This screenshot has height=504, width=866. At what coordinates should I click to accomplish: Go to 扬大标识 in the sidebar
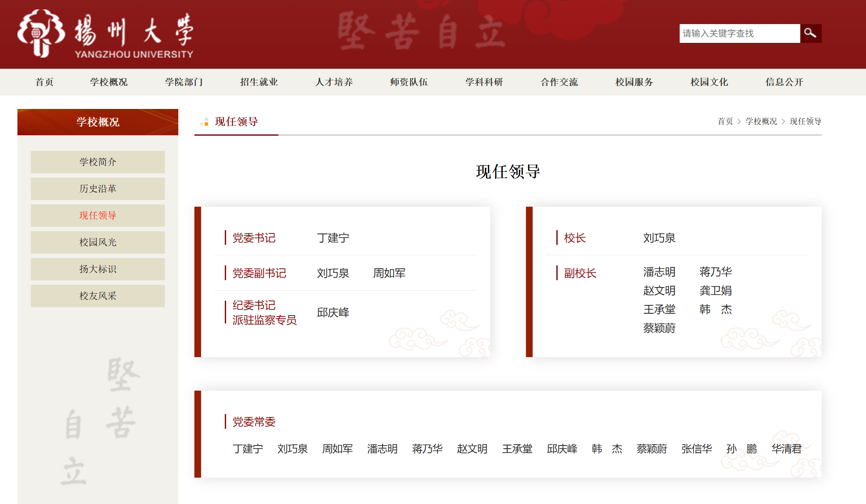click(x=97, y=269)
